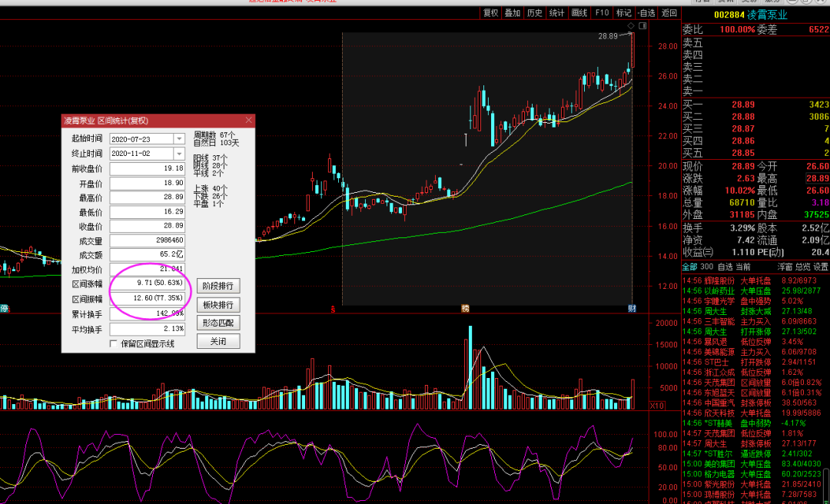The height and width of the screenshot is (504, 830).
Task: Click the 总览 overview option
Action: click(802, 267)
